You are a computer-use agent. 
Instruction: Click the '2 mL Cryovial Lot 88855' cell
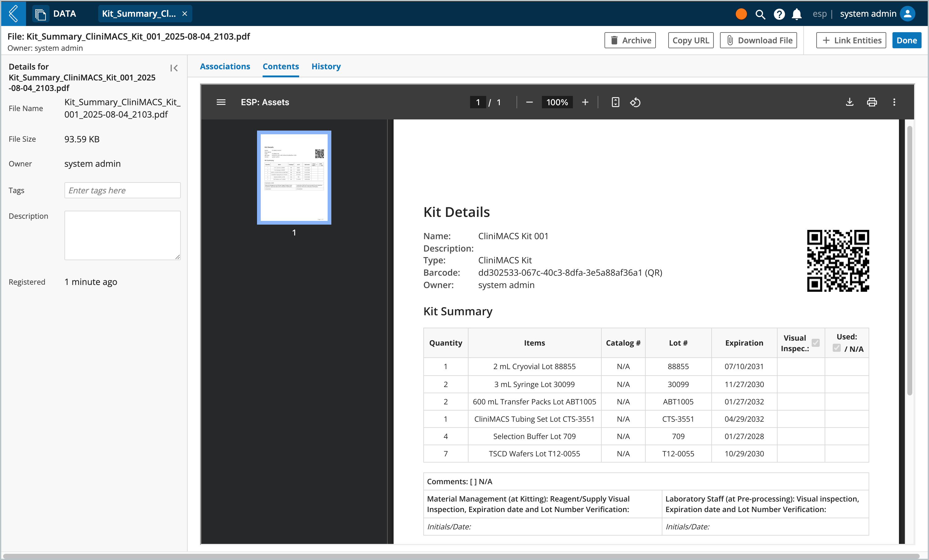point(534,366)
